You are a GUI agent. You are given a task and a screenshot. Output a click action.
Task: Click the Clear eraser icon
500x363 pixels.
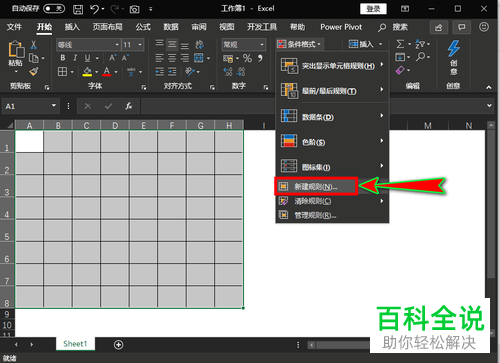tap(400, 70)
